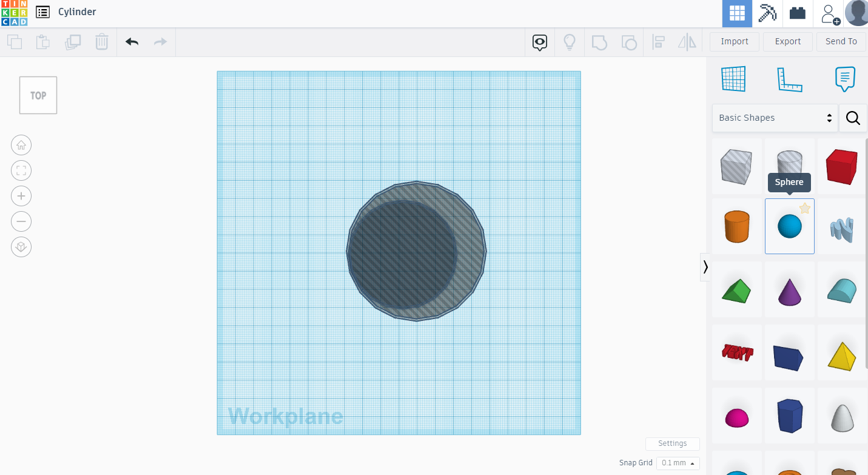Click the Align tool icon

point(658,42)
